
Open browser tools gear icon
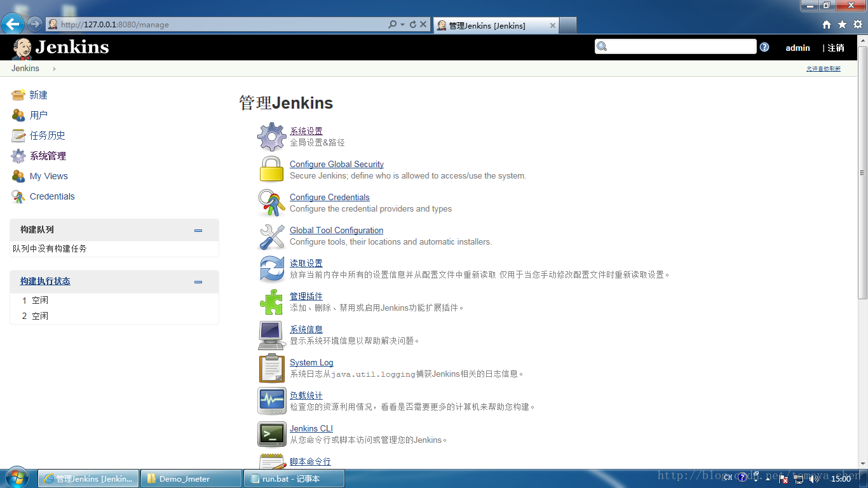[857, 24]
